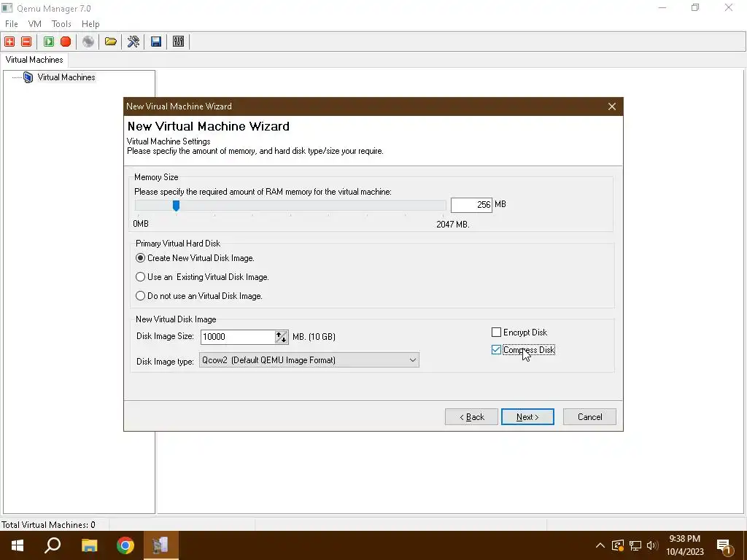
Task: Click Total Virtual Machines status text
Action: point(48,525)
